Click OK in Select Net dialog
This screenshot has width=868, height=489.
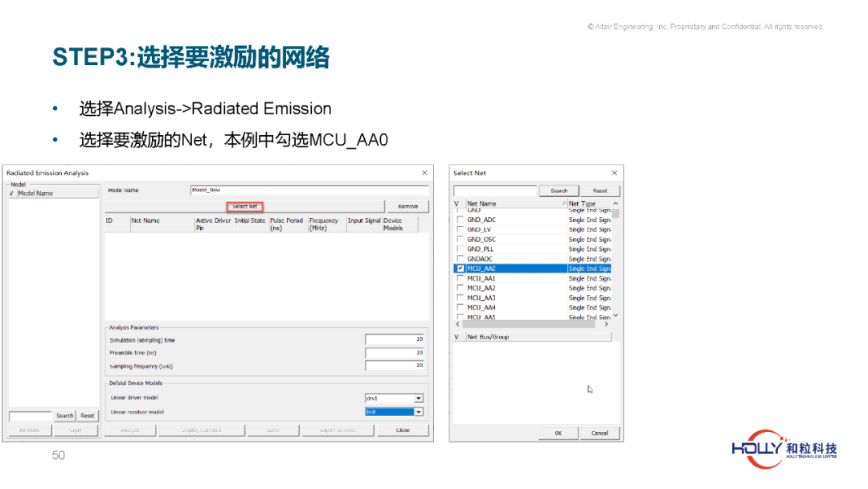558,433
